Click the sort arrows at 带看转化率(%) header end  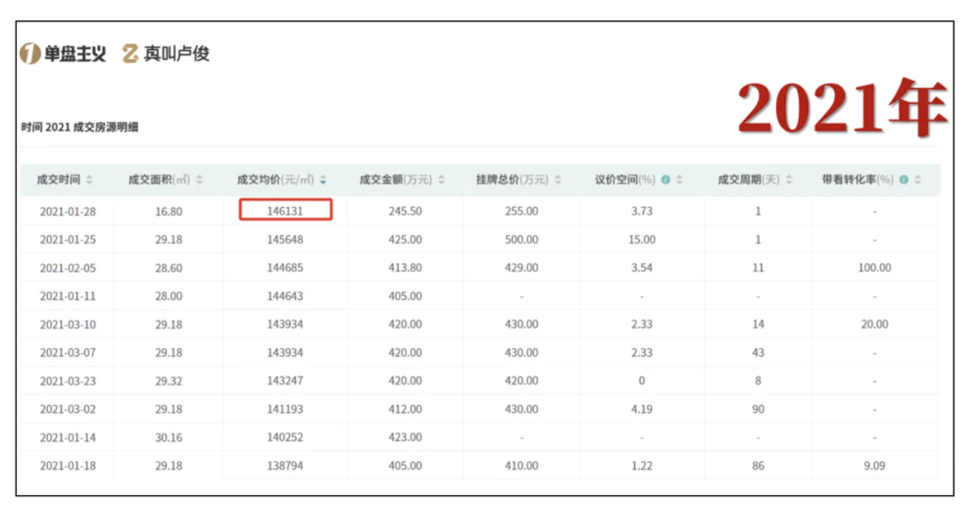918,180
